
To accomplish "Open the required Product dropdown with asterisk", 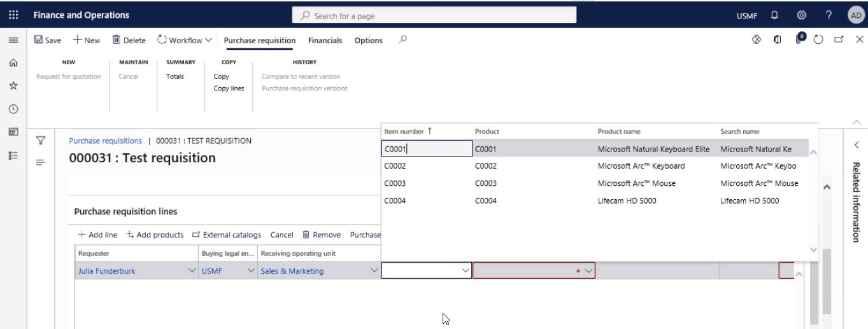I will coord(588,271).
